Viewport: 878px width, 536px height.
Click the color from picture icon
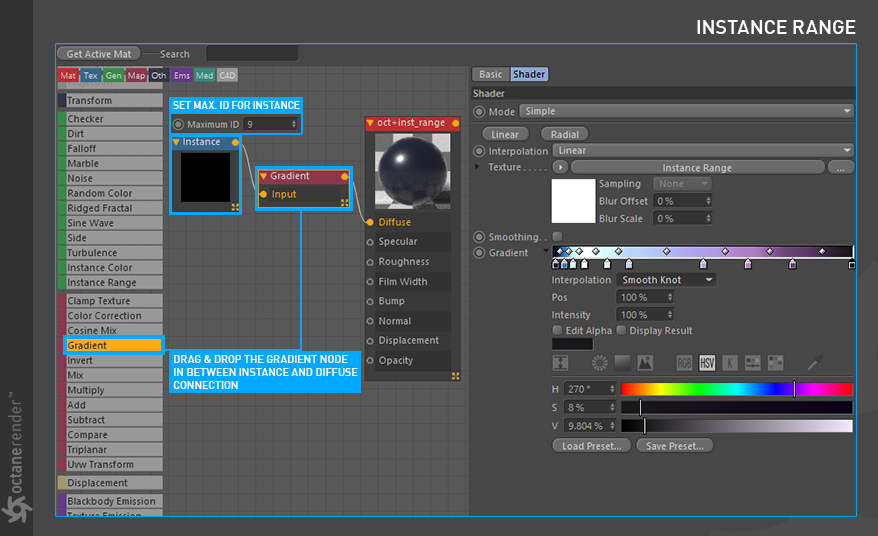pos(645,363)
